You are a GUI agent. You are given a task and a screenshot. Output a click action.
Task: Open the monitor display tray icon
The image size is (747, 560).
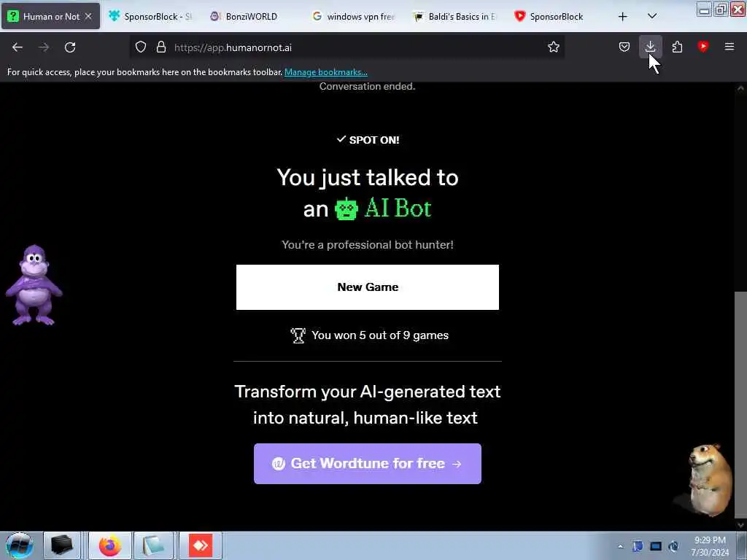656,547
